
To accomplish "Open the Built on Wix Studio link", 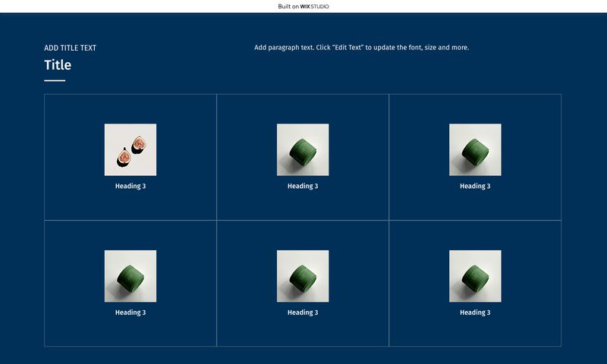I will (x=303, y=6).
